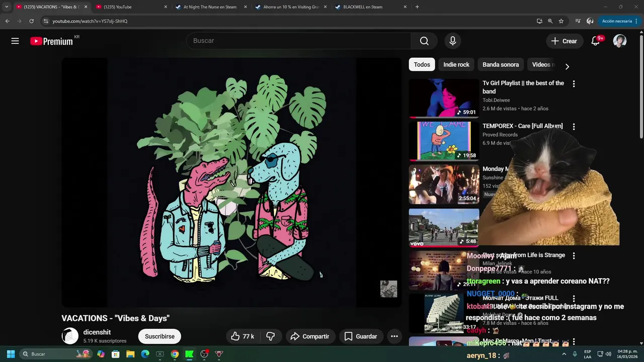644x362 pixels.
Task: Go back in browser history
Action: tap(7, 21)
